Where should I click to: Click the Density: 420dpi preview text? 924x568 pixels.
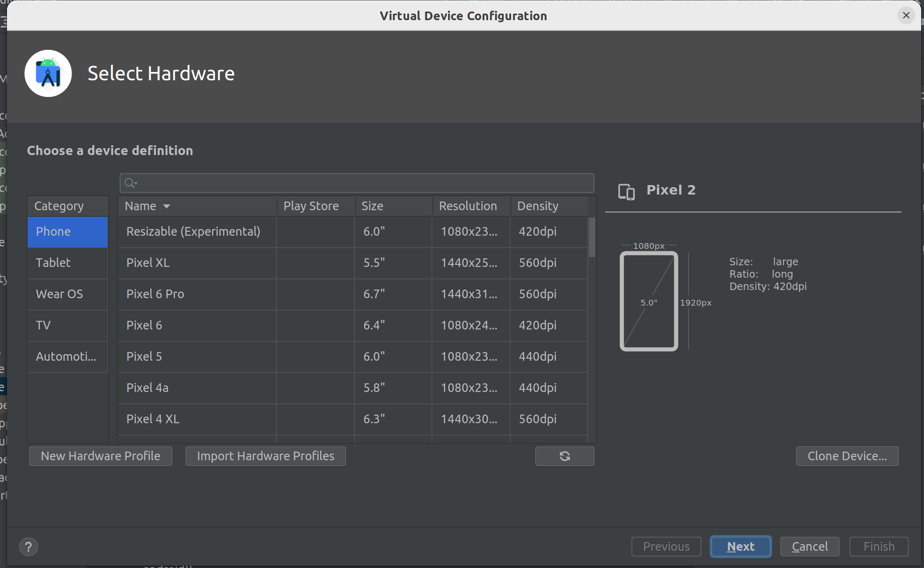click(x=768, y=286)
